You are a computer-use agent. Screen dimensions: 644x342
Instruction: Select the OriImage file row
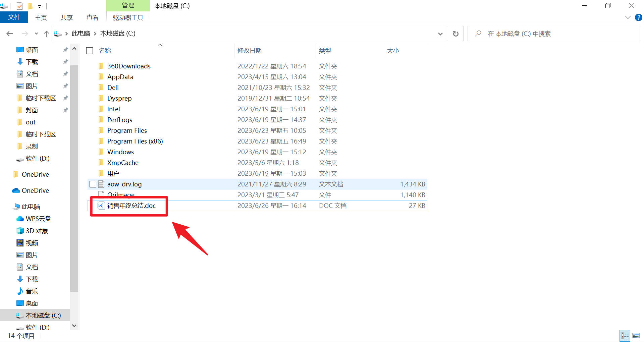coord(257,195)
